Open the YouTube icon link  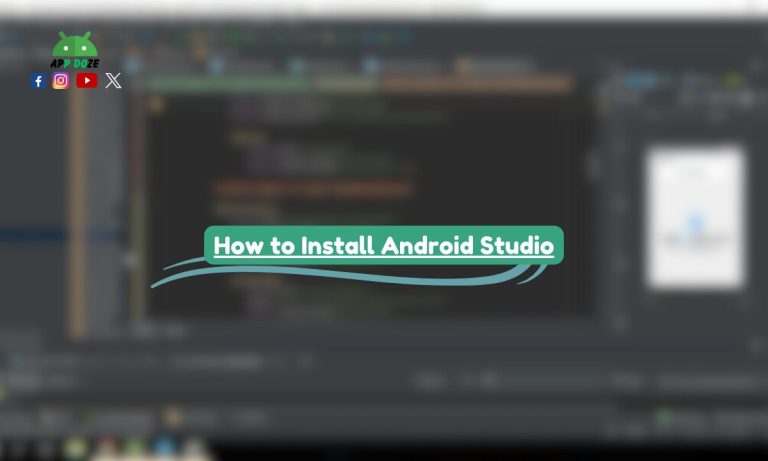(87, 80)
